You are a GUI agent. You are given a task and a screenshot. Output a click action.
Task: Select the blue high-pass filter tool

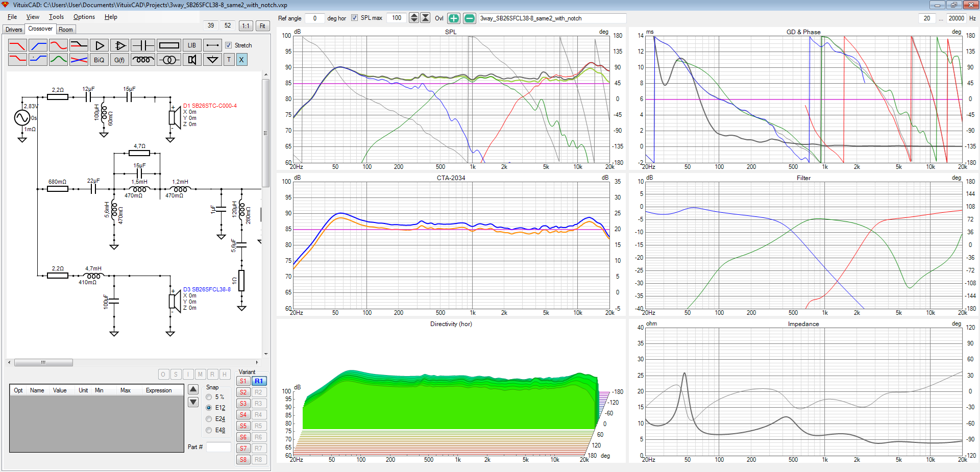[x=38, y=45]
